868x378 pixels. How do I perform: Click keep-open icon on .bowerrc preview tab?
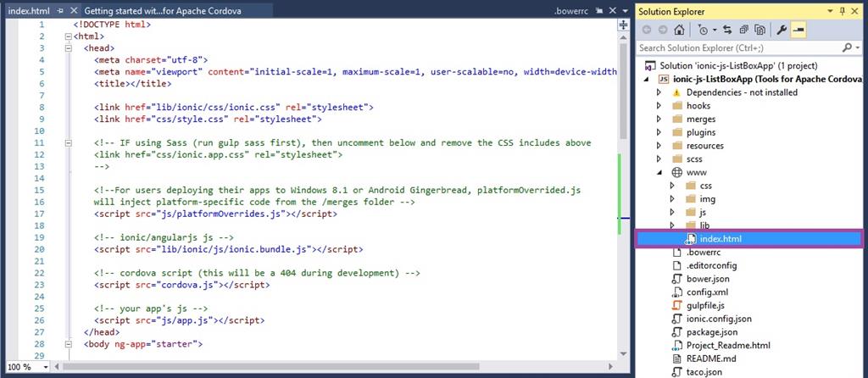click(x=599, y=10)
